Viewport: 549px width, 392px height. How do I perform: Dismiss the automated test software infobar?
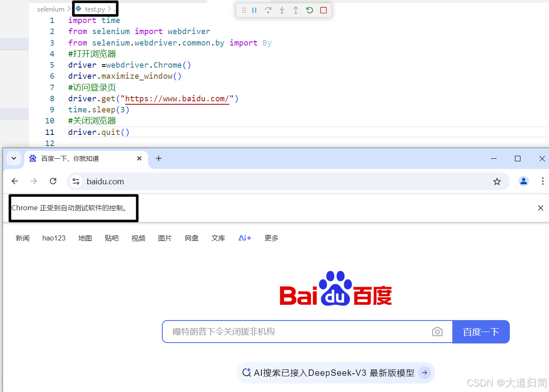tap(540, 208)
